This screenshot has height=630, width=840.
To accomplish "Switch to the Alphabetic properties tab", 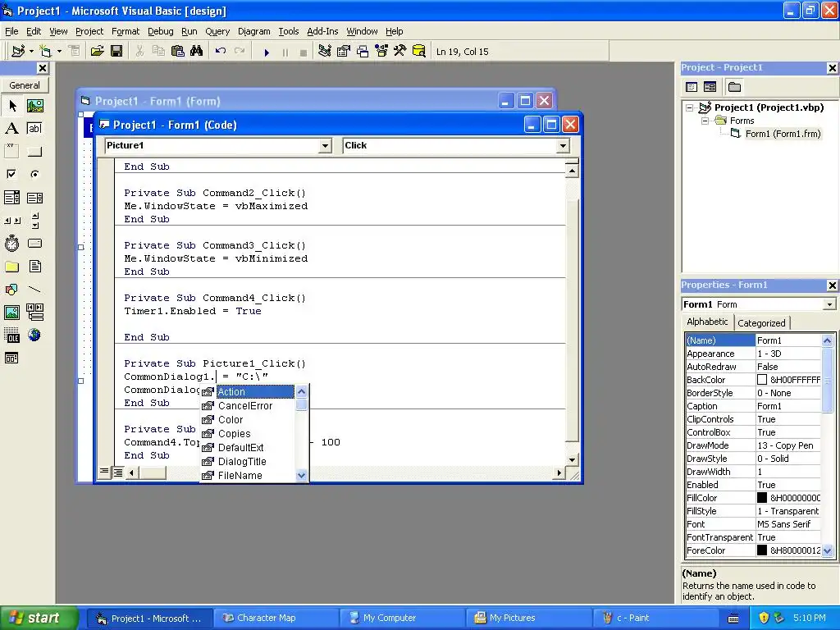I will (707, 322).
